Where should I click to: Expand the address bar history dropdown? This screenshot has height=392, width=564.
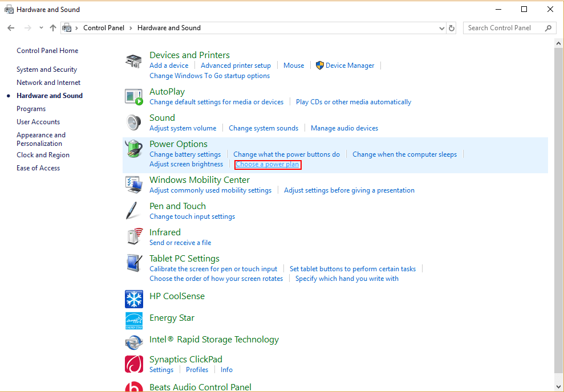(442, 28)
